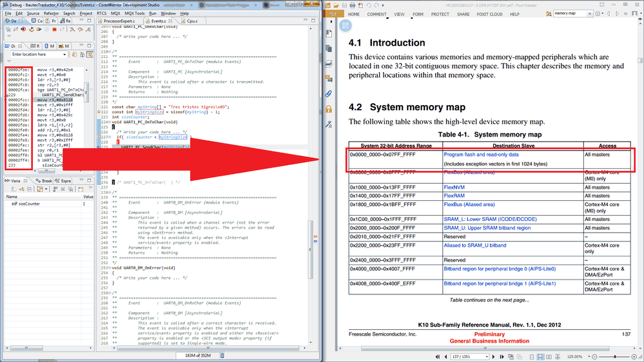Click the Resume debug icon in CodeWarrior
Image resolution: width=644 pixels, height=362 pixels.
39,29
